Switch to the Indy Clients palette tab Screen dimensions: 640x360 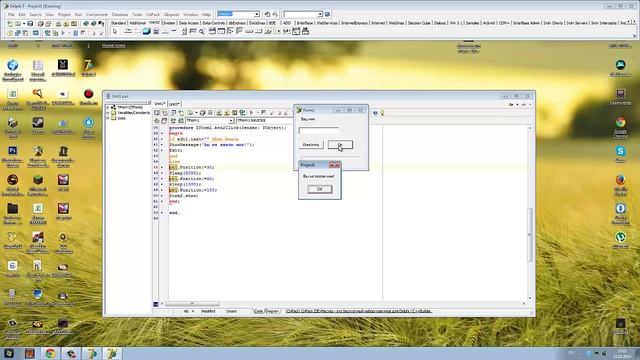[553, 23]
